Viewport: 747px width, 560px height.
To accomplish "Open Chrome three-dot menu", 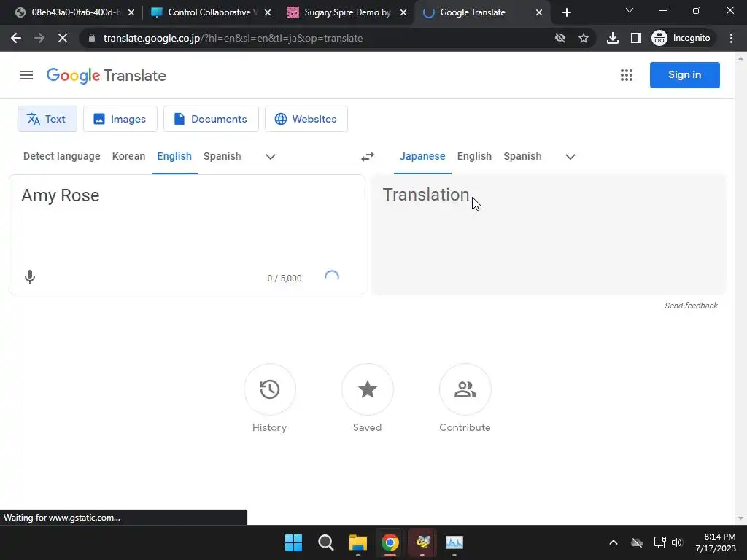I will point(731,38).
